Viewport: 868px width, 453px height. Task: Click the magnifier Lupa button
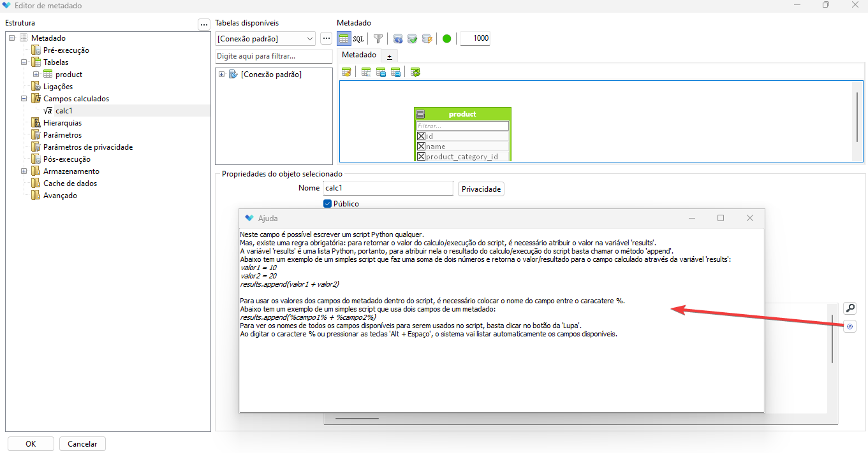(x=850, y=308)
